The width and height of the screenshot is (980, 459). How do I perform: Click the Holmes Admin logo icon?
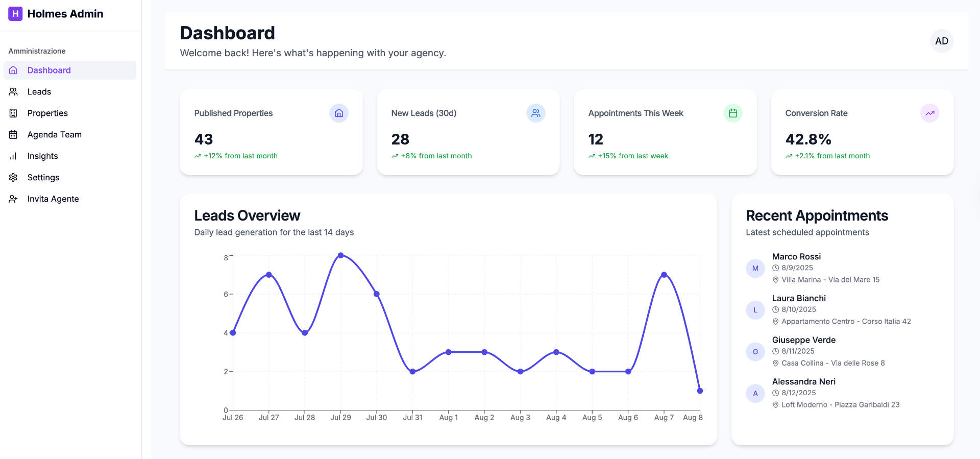[15, 14]
